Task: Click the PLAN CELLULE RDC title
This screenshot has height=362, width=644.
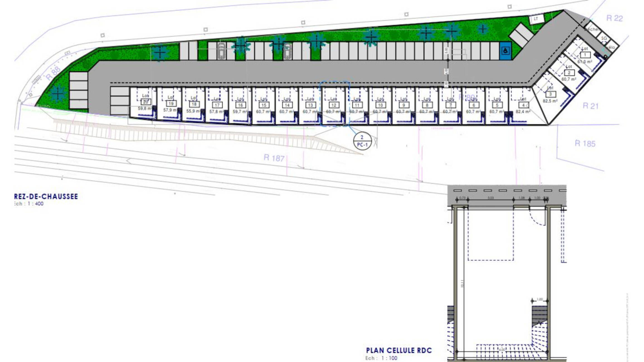Action: pyautogui.click(x=399, y=350)
